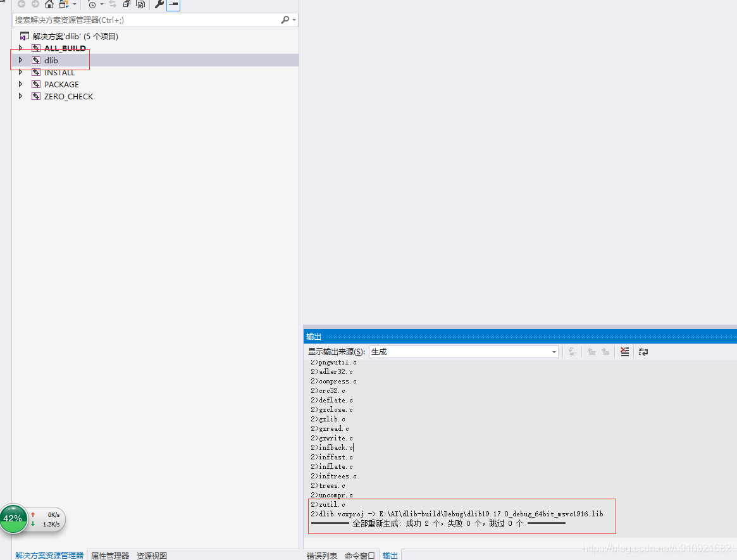Expand the ALL_BUILD project node
The width and height of the screenshot is (737, 560).
pyautogui.click(x=20, y=48)
